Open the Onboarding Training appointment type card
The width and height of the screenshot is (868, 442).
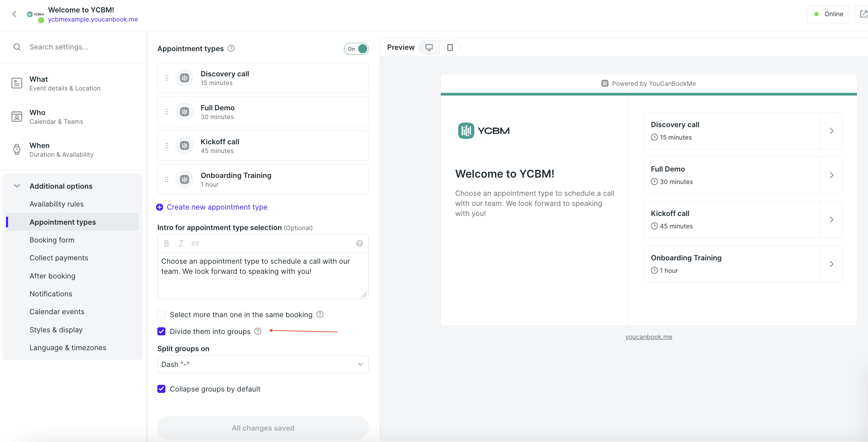(x=263, y=179)
